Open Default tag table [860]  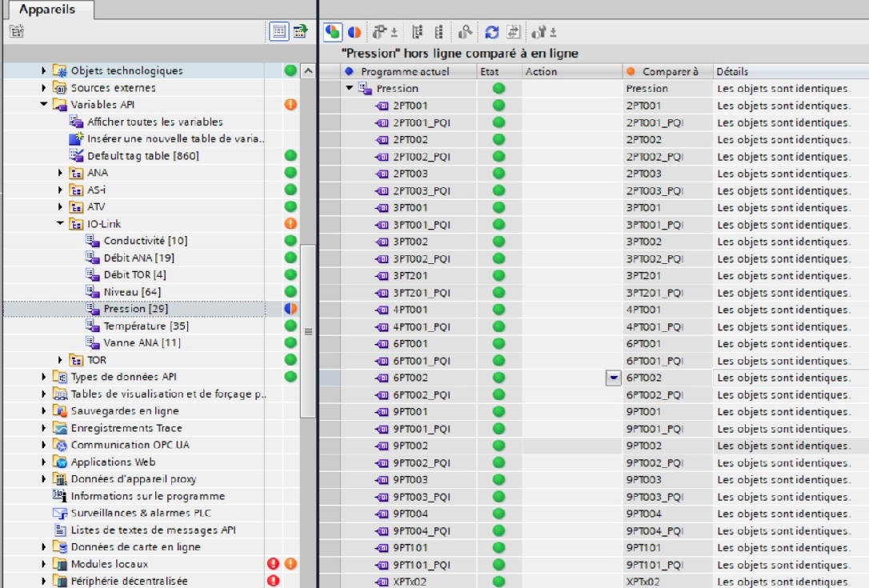(x=142, y=156)
